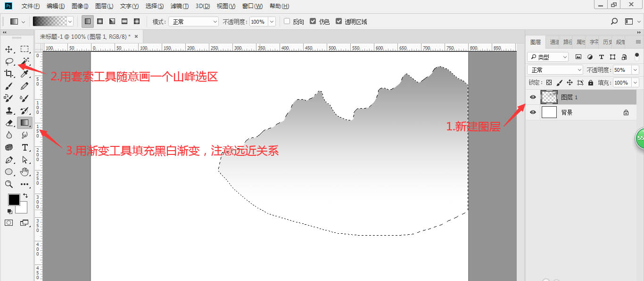The height and width of the screenshot is (281, 644).
Task: Select the Crop tool
Action: click(x=8, y=73)
